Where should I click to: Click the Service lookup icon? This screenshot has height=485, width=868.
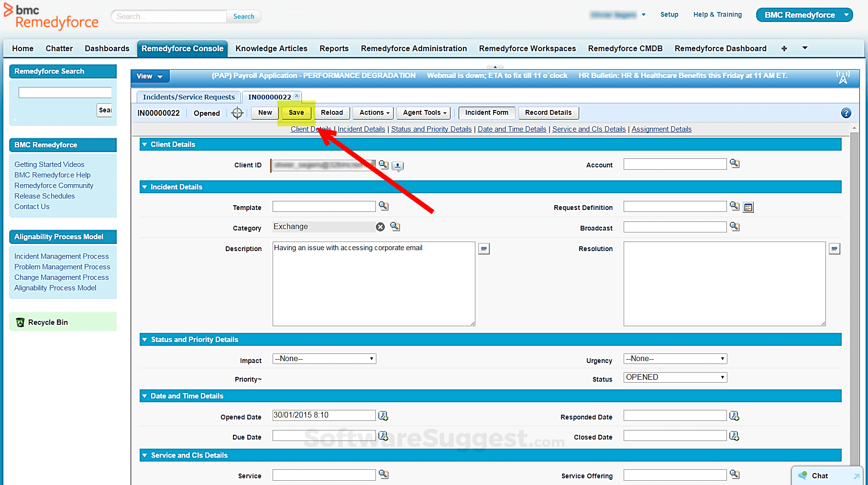tap(384, 474)
